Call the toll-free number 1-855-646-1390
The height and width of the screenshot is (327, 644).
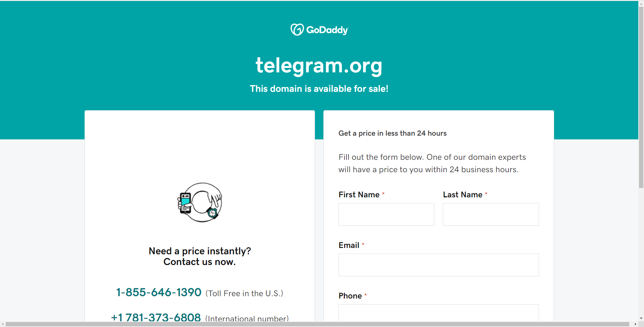159,292
